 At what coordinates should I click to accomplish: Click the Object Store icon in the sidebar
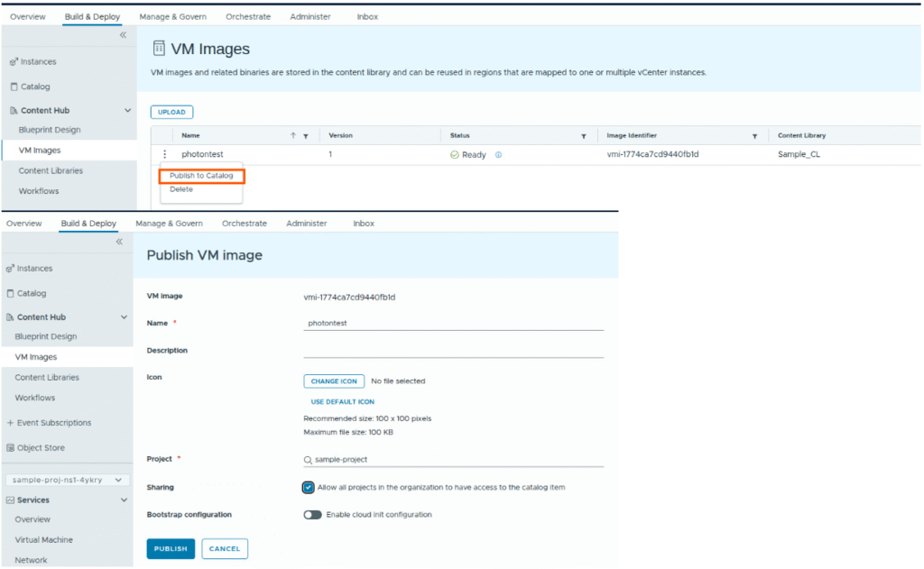(x=10, y=448)
